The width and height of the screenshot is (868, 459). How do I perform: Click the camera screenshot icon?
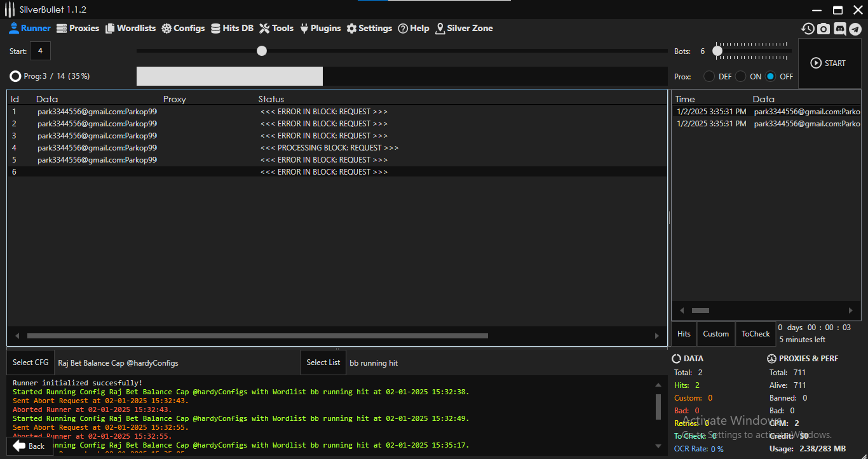point(824,29)
